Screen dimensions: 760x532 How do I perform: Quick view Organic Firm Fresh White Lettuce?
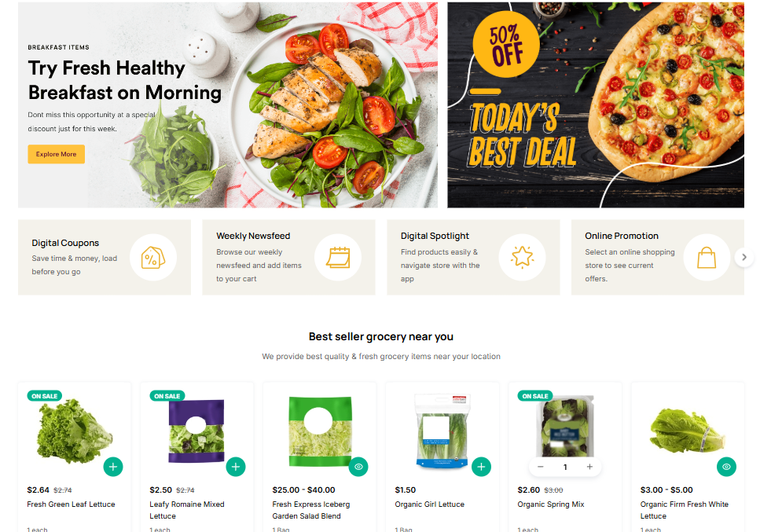726,467
